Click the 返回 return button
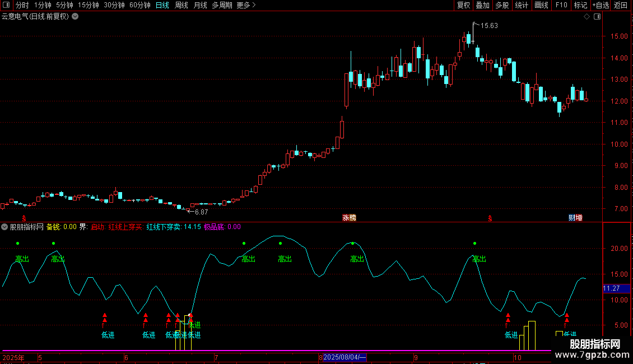The image size is (633, 364). 621,5
